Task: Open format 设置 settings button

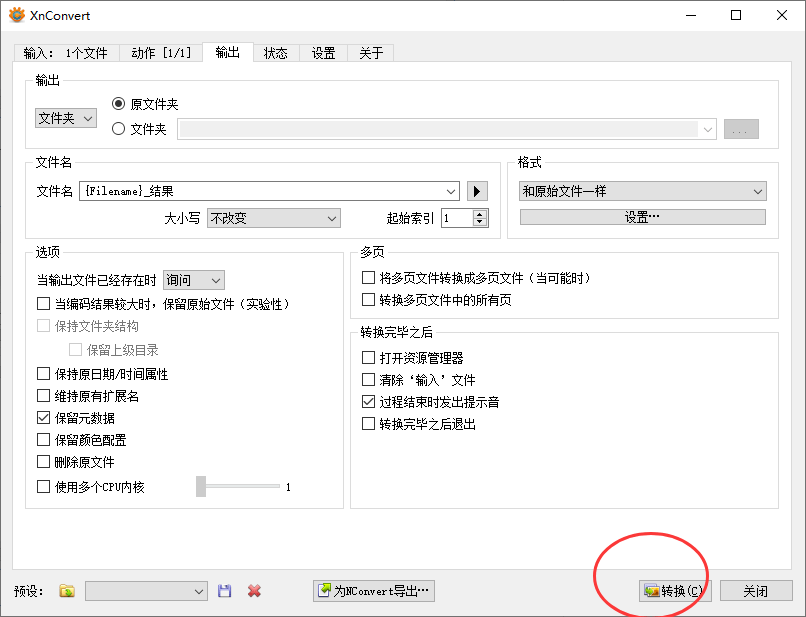Action: tap(643, 217)
